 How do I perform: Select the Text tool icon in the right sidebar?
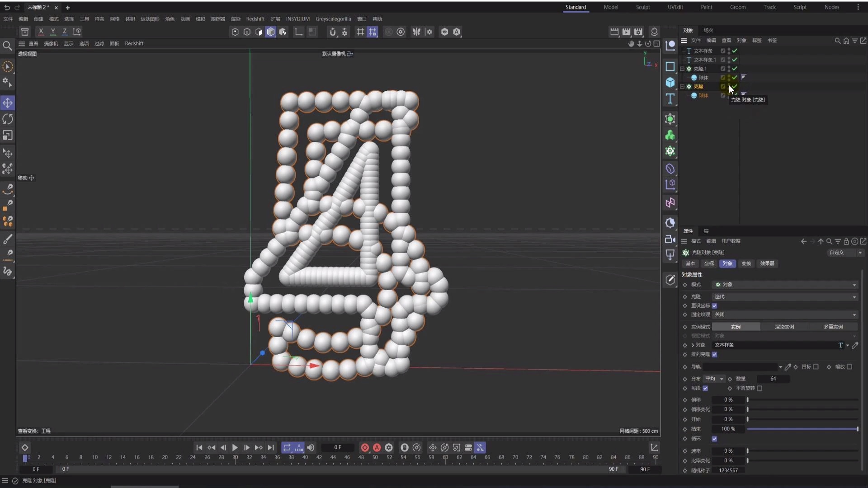670,99
